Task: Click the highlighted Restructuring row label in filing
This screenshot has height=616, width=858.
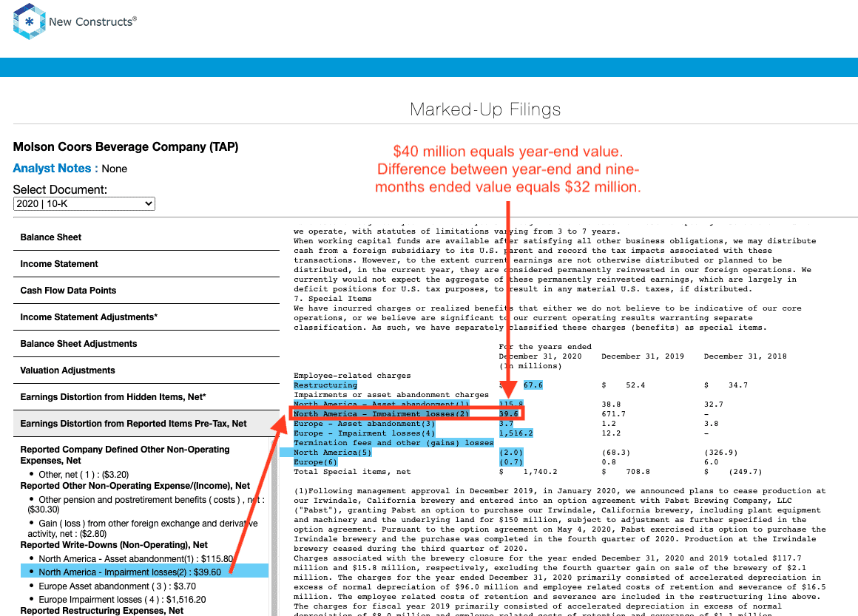Action: 325,385
